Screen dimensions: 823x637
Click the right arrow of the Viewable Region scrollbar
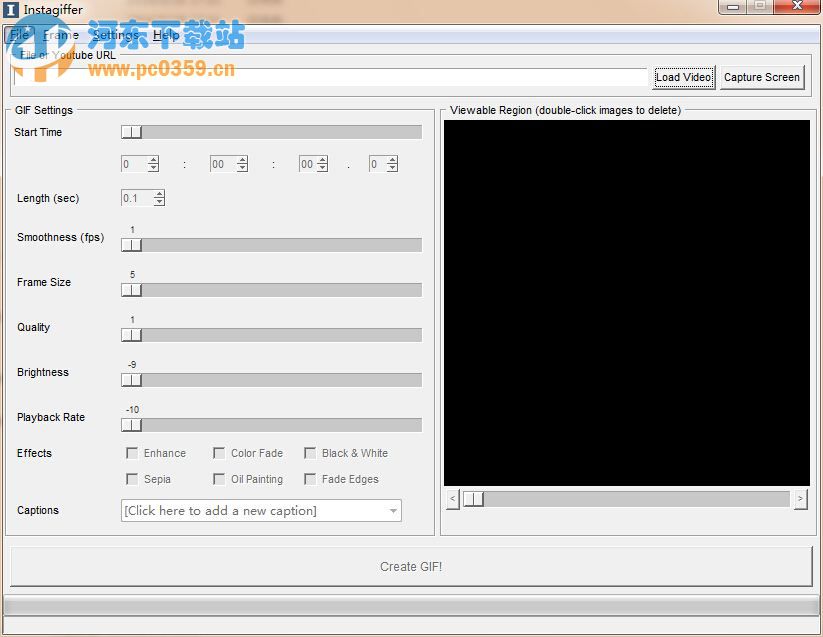point(800,499)
